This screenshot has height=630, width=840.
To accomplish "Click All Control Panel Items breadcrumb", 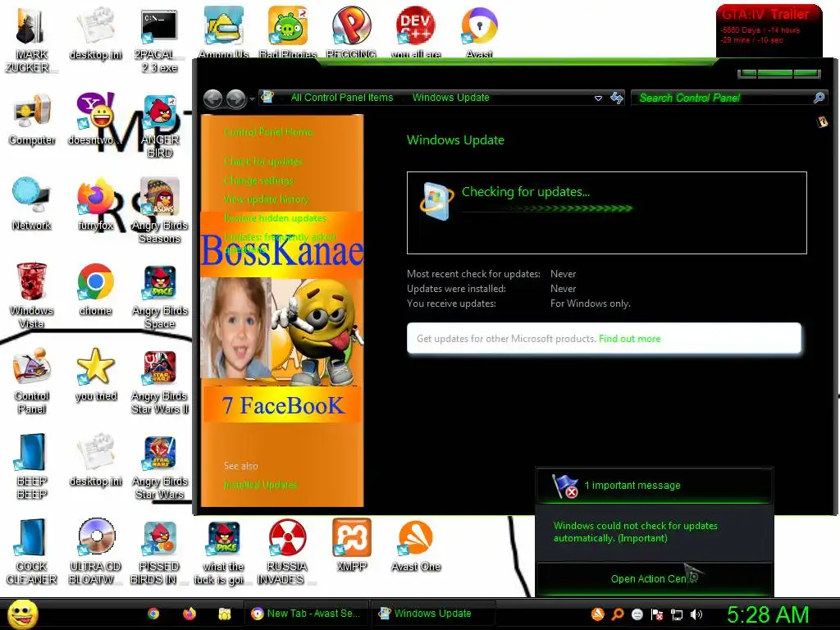I will click(x=342, y=98).
